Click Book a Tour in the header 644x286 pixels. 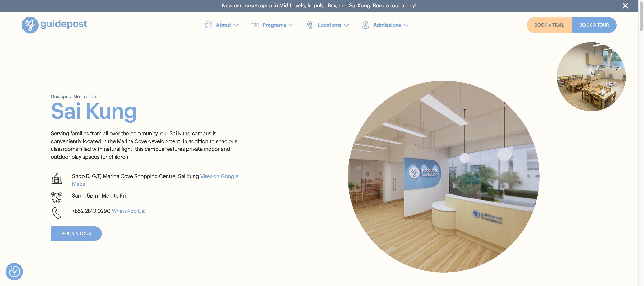point(594,25)
